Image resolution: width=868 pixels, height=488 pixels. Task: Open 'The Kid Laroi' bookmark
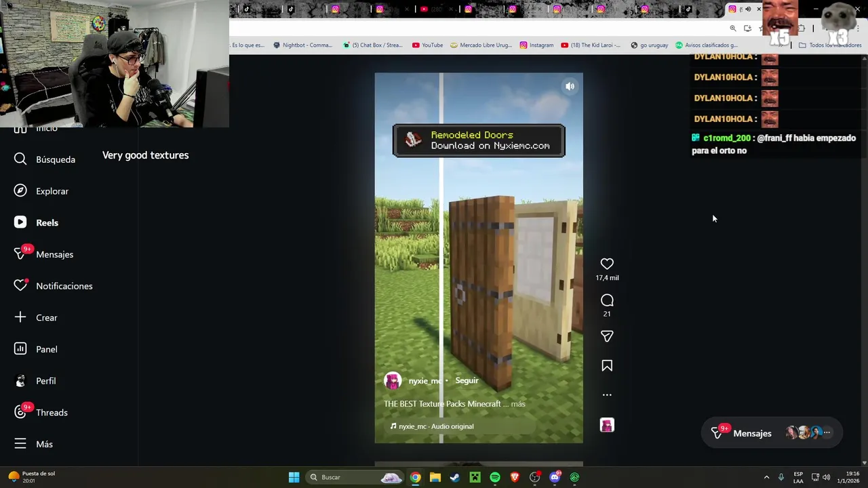click(590, 45)
